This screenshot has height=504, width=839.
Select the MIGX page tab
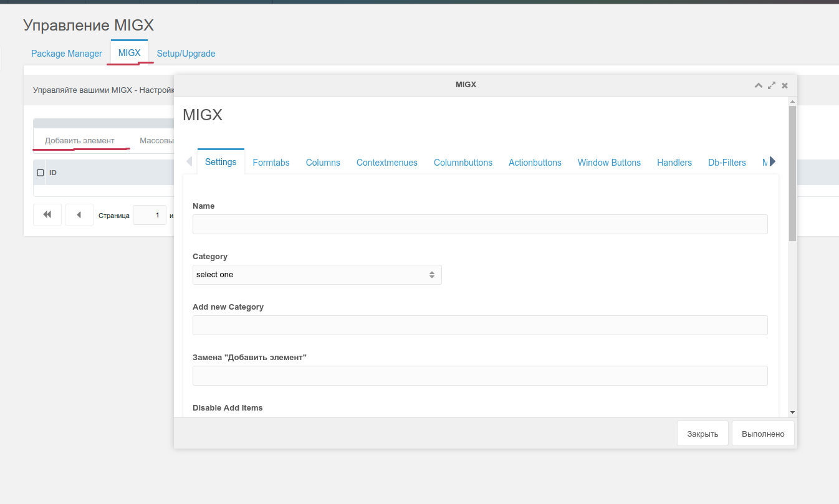tap(129, 53)
